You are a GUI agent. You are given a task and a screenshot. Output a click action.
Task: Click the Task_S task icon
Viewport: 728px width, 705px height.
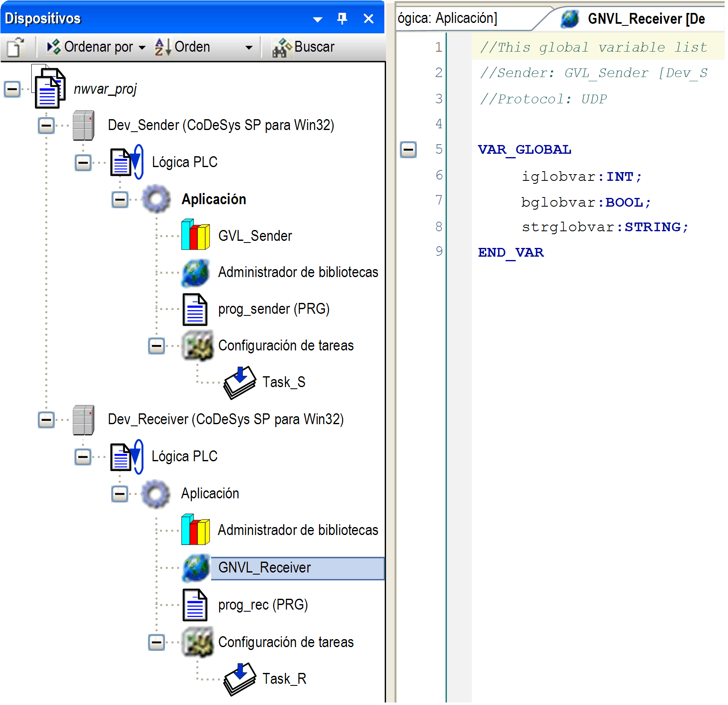click(239, 382)
